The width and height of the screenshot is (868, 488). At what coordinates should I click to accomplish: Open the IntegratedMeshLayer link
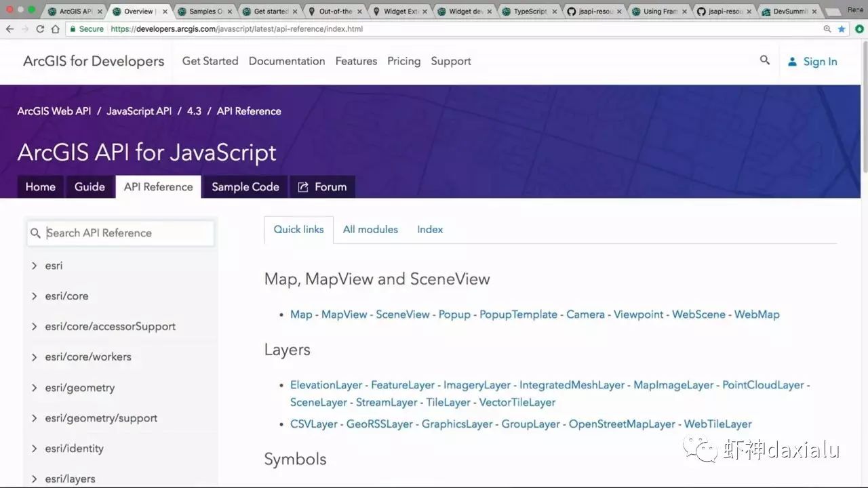(x=572, y=385)
